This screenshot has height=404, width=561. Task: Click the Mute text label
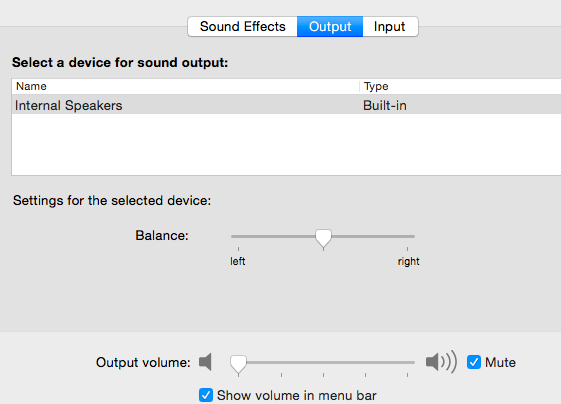[500, 362]
